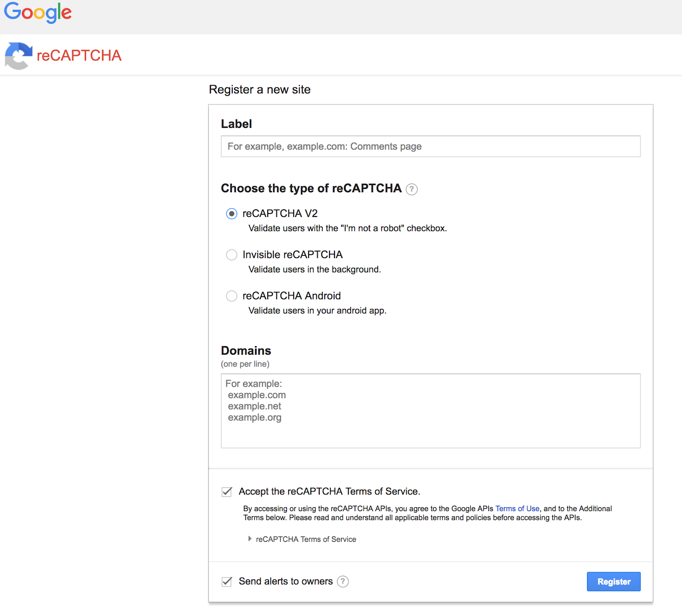682x616 pixels.
Task: Open help icon next to Send alerts
Action: point(343,581)
